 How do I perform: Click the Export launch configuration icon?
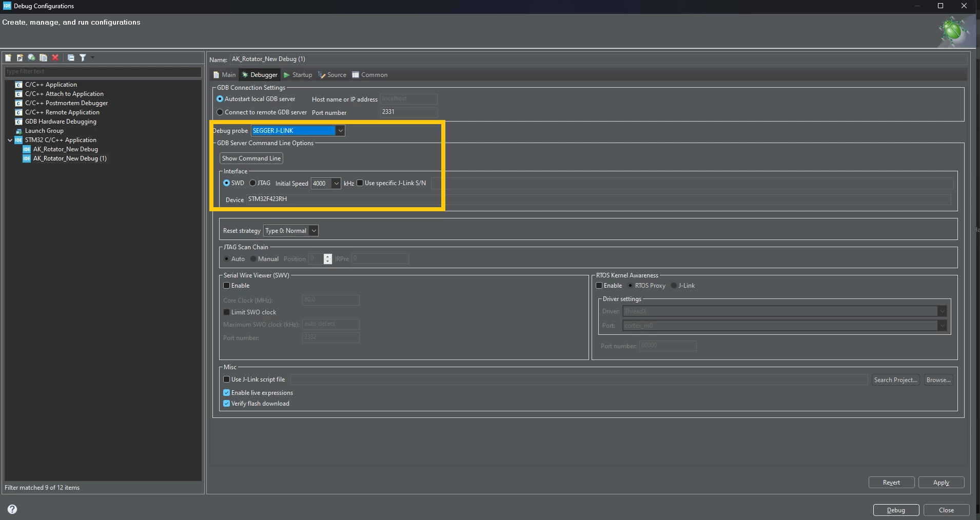coord(32,57)
